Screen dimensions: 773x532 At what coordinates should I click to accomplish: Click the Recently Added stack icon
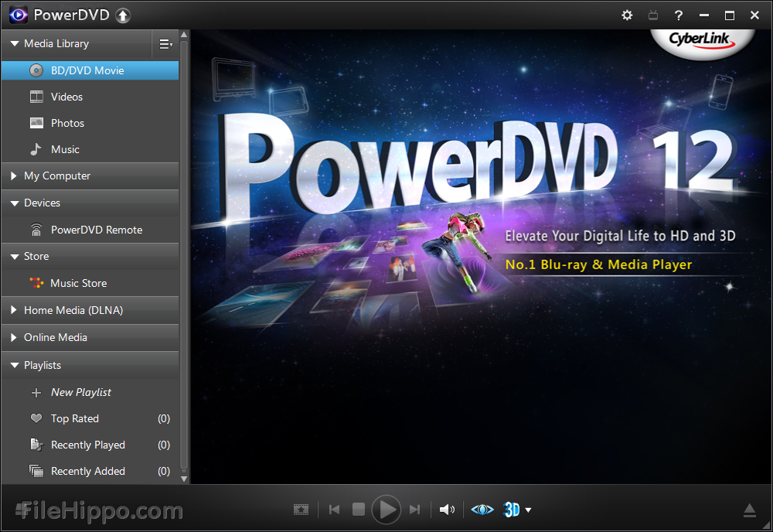coord(36,471)
